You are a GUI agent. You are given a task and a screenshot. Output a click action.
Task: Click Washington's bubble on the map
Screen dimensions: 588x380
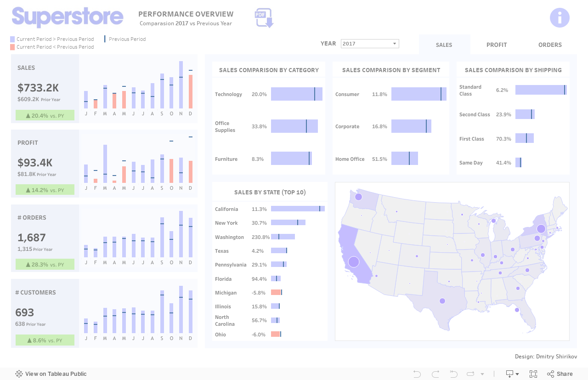(x=358, y=197)
